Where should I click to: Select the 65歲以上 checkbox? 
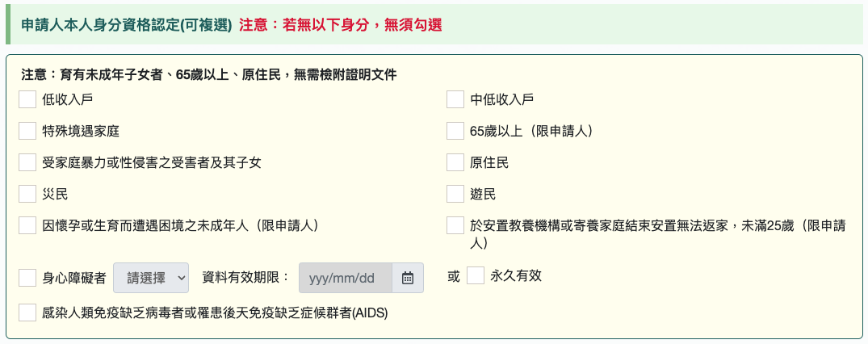(455, 132)
